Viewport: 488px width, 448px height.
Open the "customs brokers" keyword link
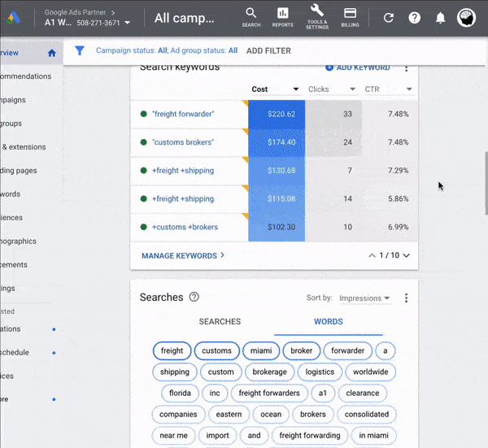(x=183, y=142)
